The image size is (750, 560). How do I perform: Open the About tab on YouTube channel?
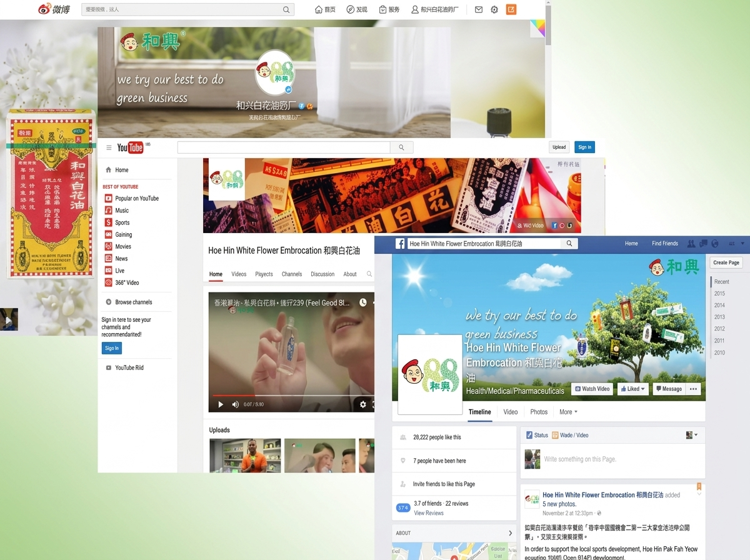pos(350,274)
